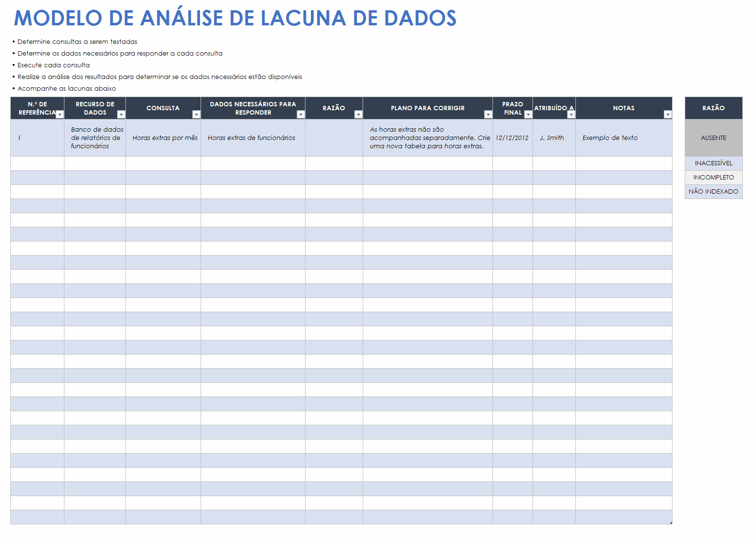Viewport: 756px width, 539px height.
Task: Select 'NÃO INDEXADO' in the Razão key list
Action: [714, 192]
